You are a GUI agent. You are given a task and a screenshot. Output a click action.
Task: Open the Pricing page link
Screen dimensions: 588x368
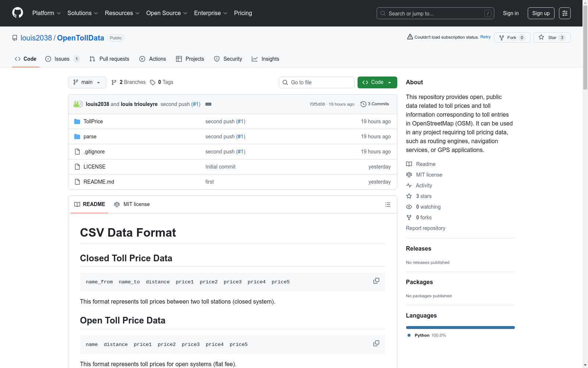click(x=243, y=13)
